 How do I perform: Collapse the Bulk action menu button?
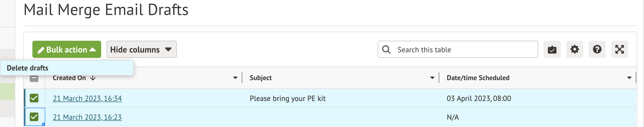coord(67,50)
